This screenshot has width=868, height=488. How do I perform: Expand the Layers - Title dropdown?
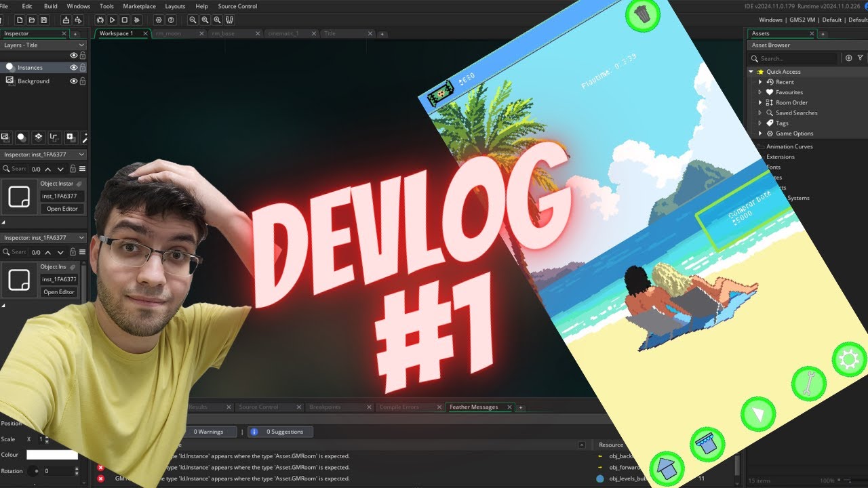tap(82, 45)
